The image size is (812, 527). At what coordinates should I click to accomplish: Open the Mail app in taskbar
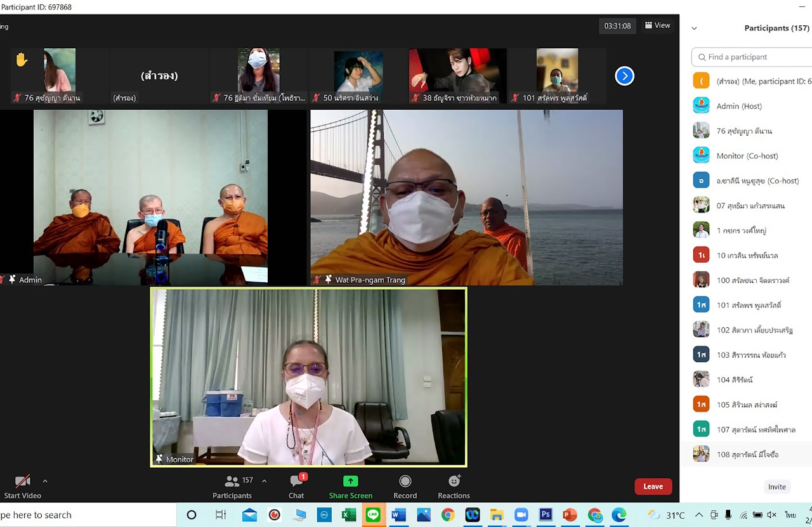point(249,515)
